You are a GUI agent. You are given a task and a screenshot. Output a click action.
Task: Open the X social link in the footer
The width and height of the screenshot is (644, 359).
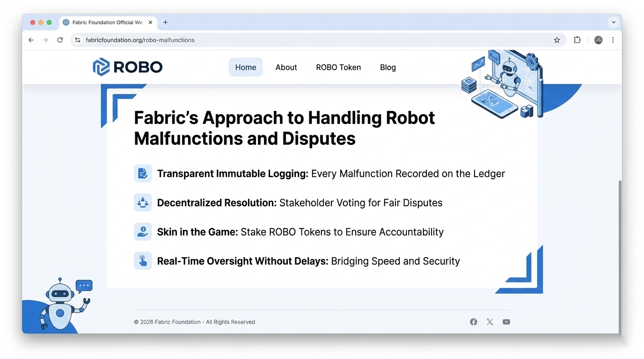coord(490,322)
